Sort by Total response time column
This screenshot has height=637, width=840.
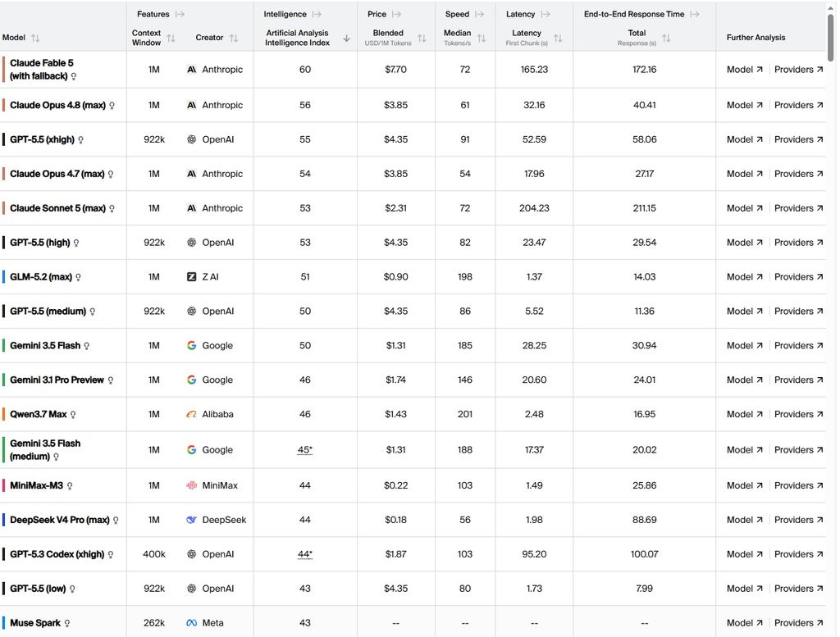[x=666, y=38]
